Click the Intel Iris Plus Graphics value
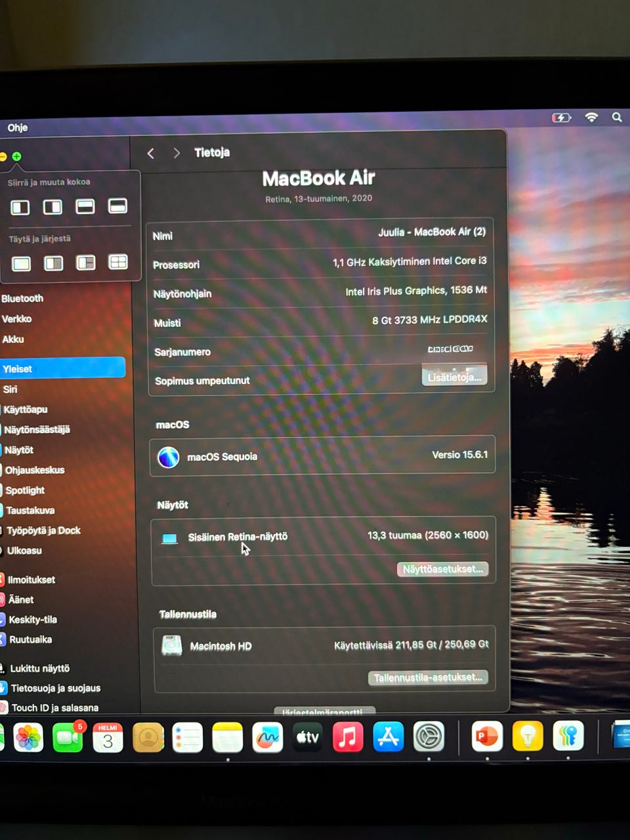 click(x=416, y=291)
